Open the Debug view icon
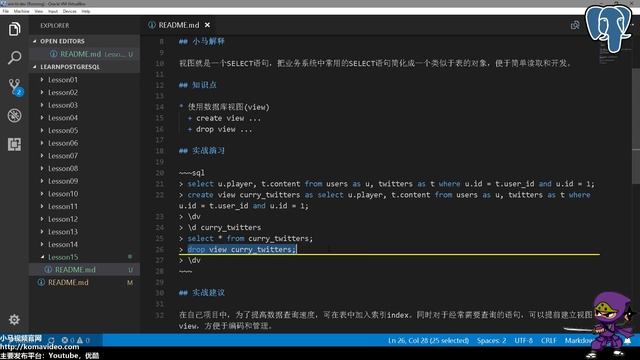640x360 pixels. pyautogui.click(x=14, y=116)
